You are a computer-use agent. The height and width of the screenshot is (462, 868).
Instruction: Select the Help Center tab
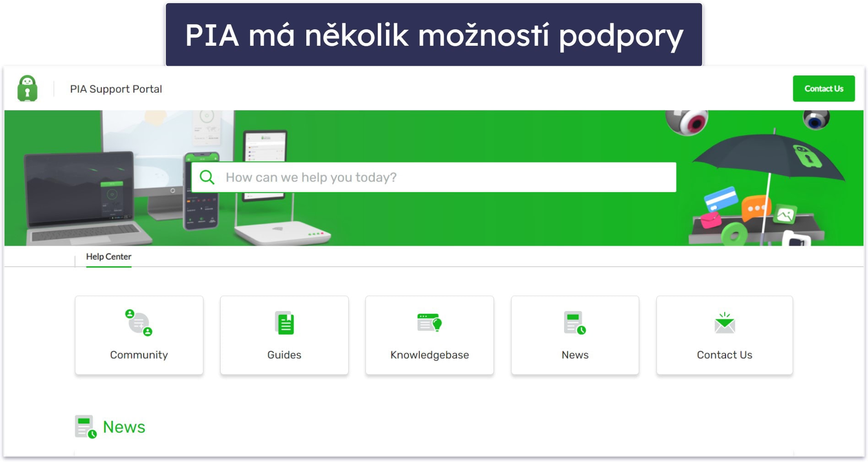click(108, 257)
